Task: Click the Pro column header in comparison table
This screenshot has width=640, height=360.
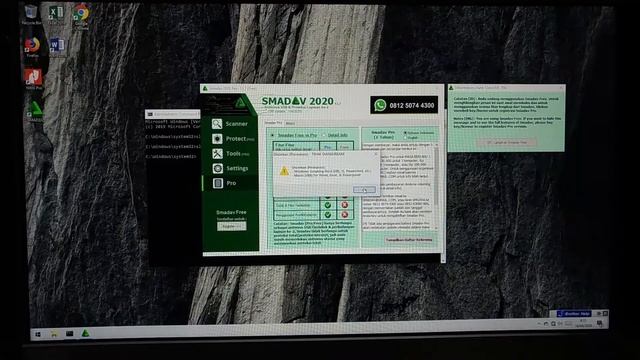Action: click(327, 146)
